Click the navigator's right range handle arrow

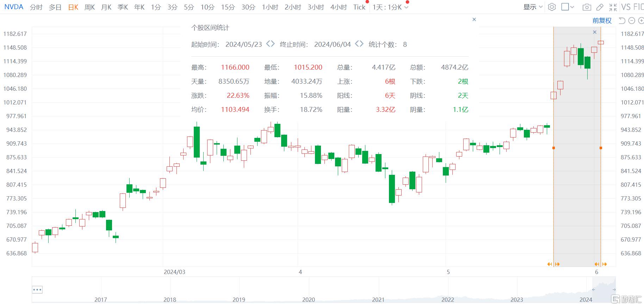coord(614,290)
